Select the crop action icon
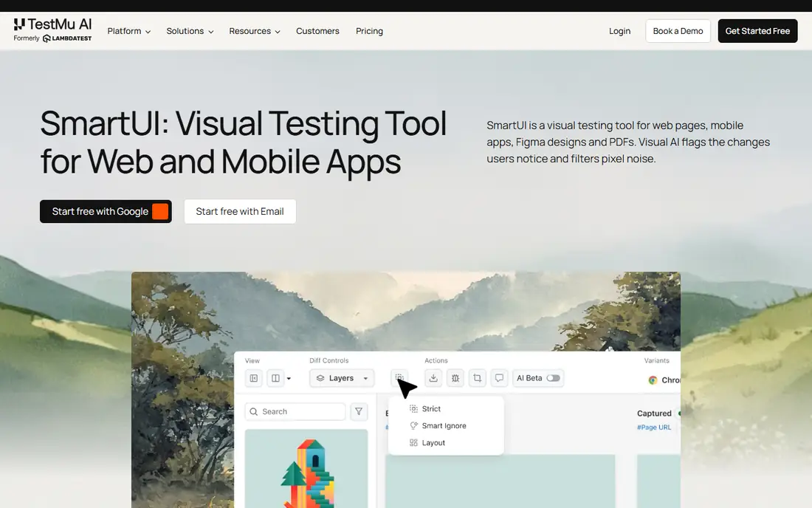 pyautogui.click(x=477, y=378)
